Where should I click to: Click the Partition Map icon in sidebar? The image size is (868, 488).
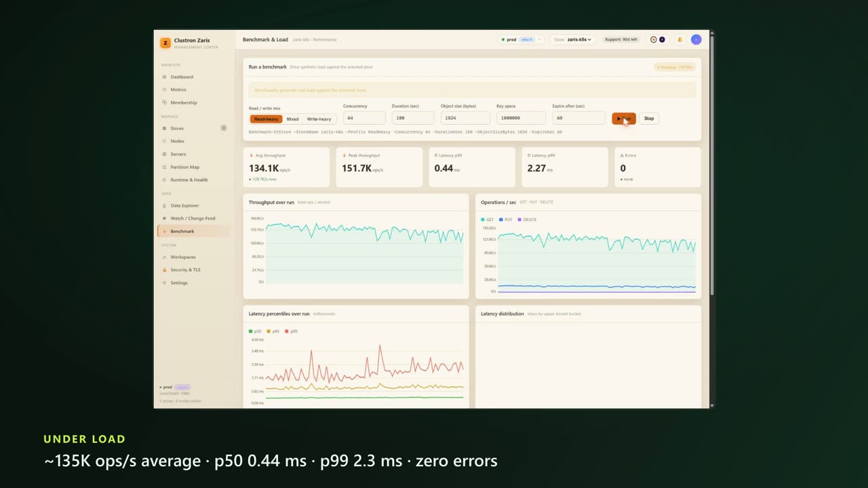[164, 167]
